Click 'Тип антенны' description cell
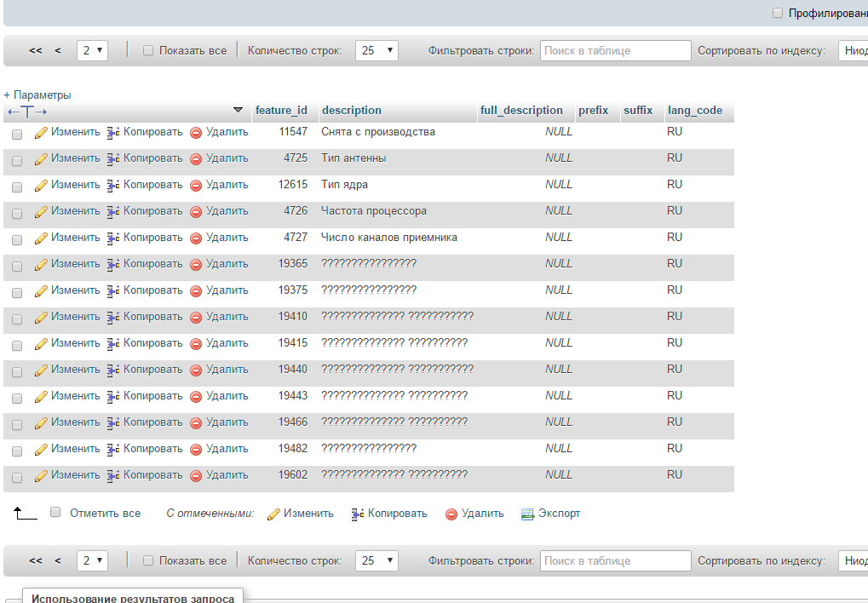 [354, 158]
